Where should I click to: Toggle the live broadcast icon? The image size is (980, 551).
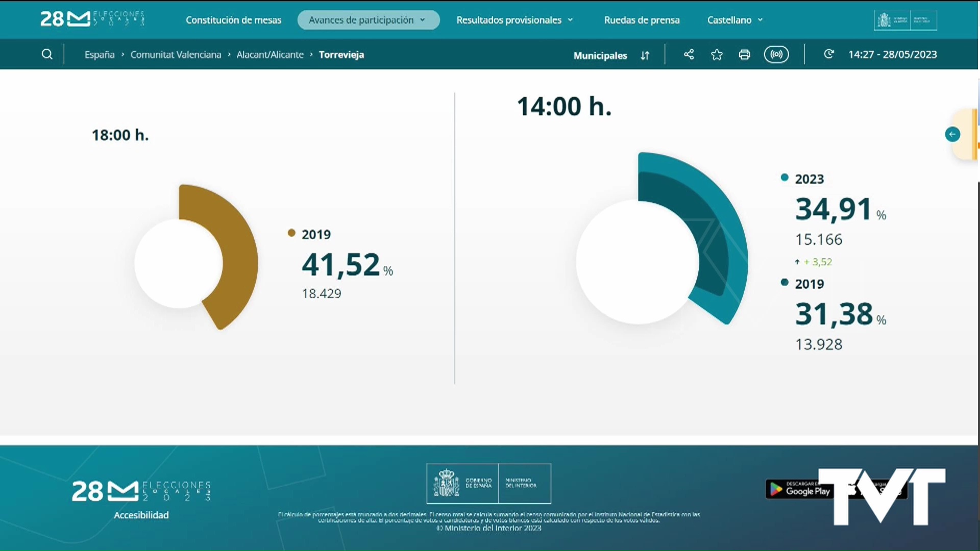tap(776, 55)
